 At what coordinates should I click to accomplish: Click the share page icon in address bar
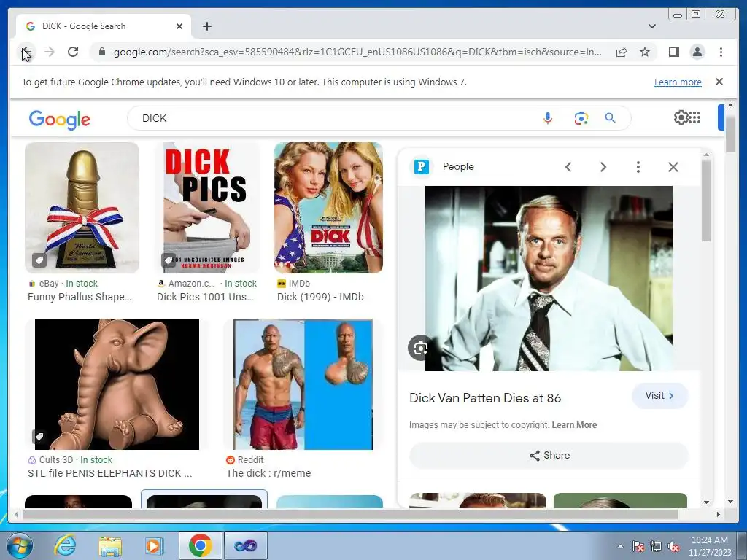pyautogui.click(x=622, y=52)
